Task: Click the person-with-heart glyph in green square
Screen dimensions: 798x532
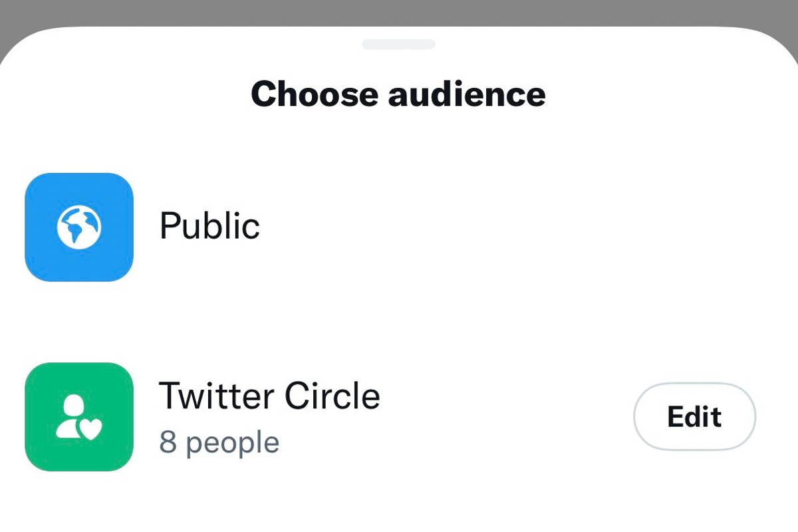Action: coord(79,417)
